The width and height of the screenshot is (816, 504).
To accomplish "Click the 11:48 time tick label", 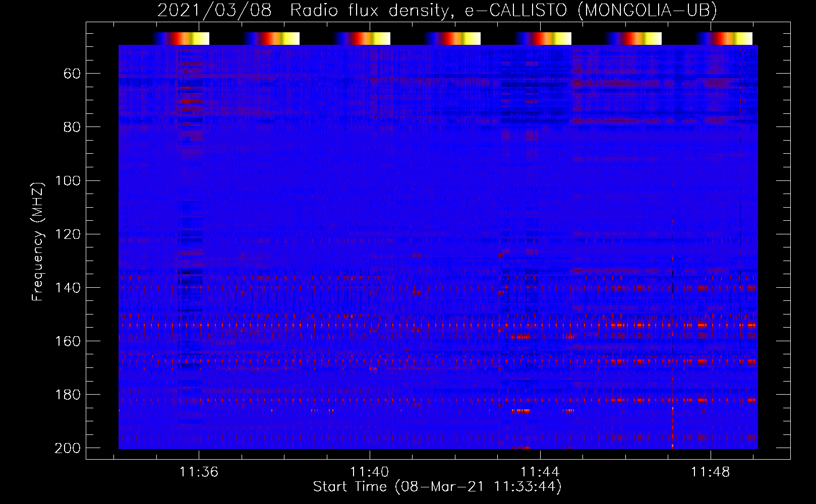I will 711,472.
